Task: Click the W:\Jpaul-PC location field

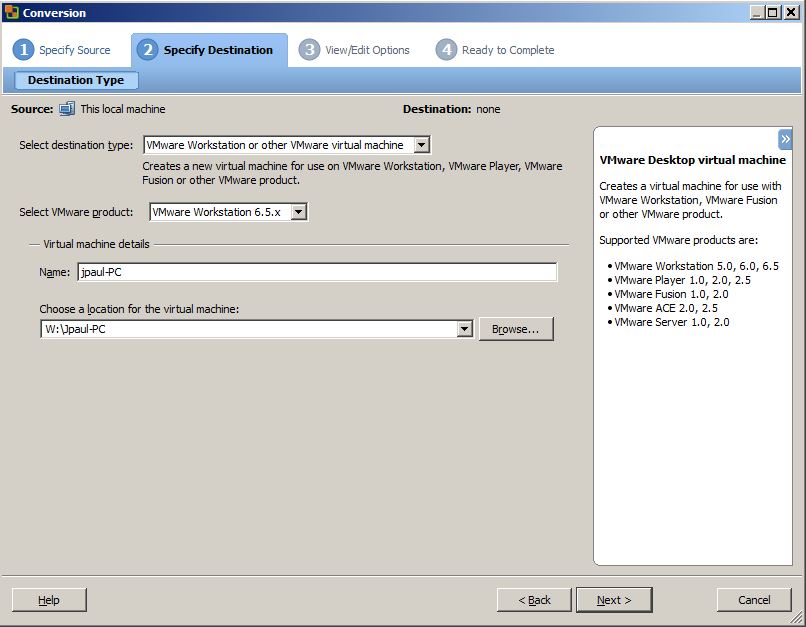Action: point(257,329)
